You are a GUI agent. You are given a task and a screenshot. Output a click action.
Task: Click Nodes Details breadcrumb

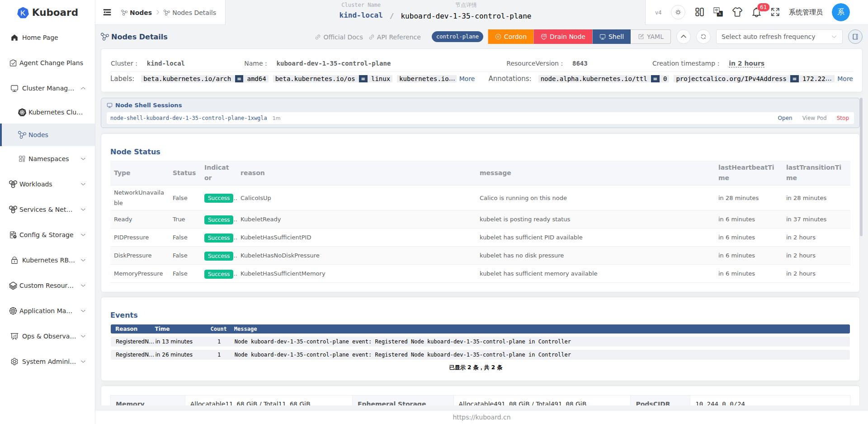coord(190,13)
